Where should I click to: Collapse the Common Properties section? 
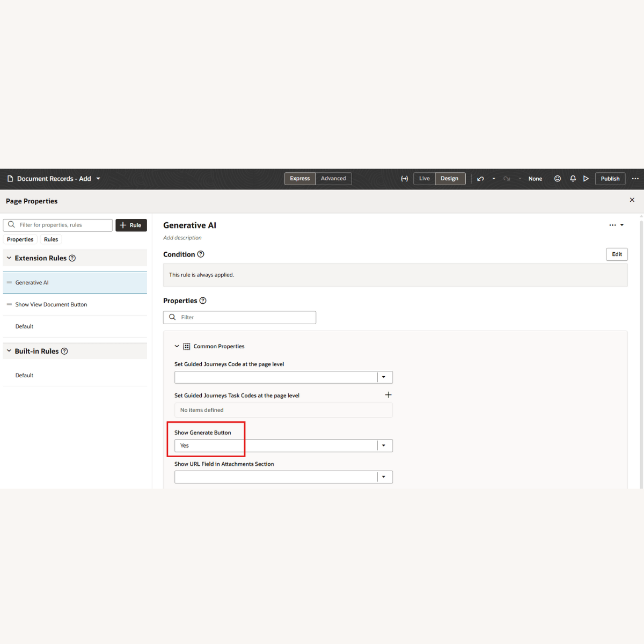177,346
